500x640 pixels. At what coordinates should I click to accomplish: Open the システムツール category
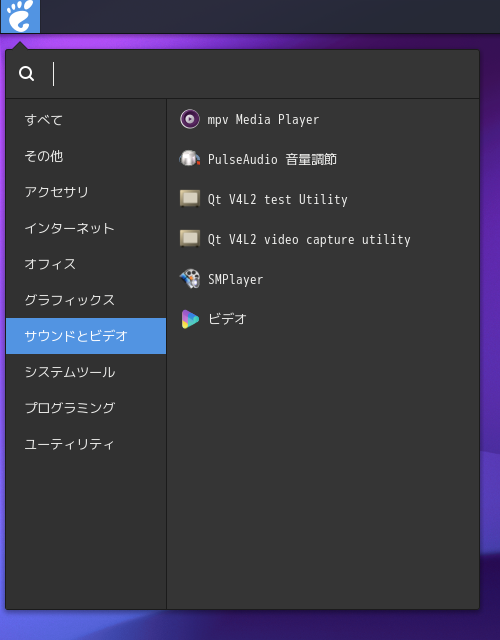point(86,372)
